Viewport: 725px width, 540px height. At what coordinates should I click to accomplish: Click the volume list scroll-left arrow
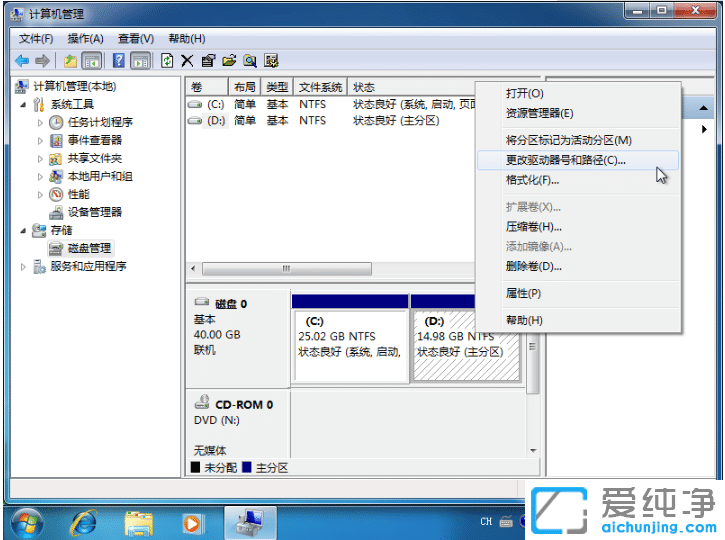(x=193, y=269)
